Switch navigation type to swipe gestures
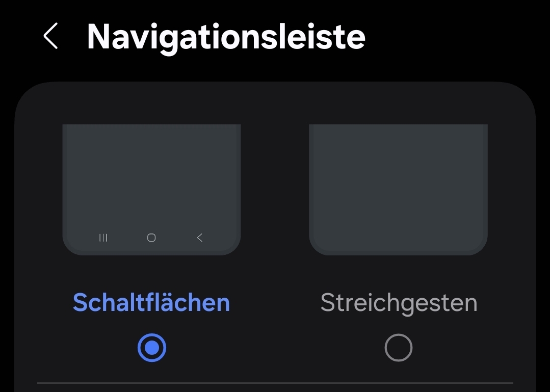The height and width of the screenshot is (392, 550). click(x=399, y=348)
